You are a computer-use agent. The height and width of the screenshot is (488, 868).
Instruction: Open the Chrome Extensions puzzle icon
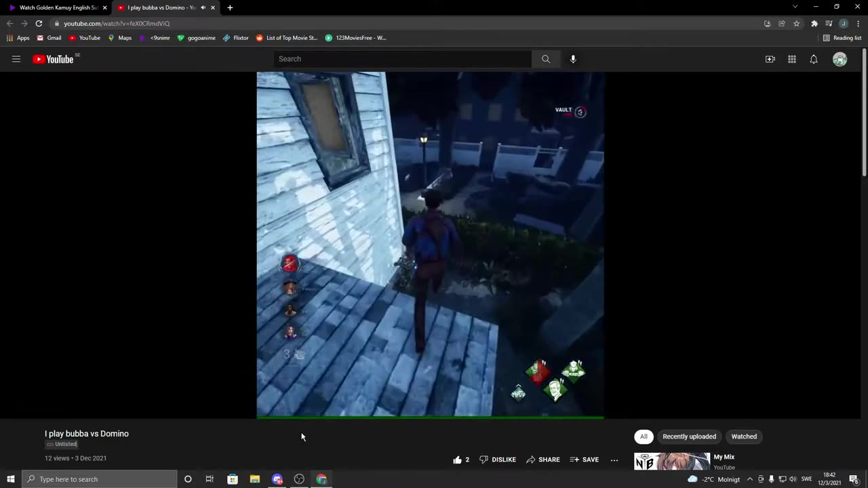click(814, 23)
